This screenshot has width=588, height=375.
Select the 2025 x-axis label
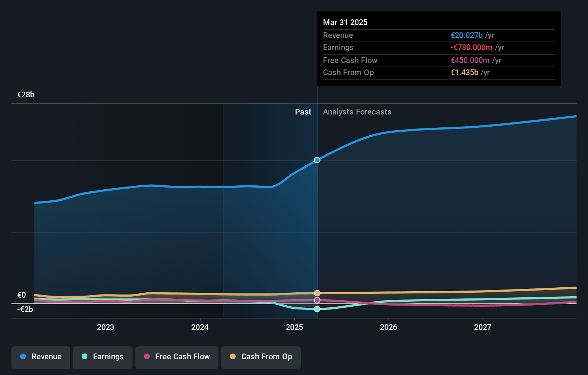pos(294,327)
